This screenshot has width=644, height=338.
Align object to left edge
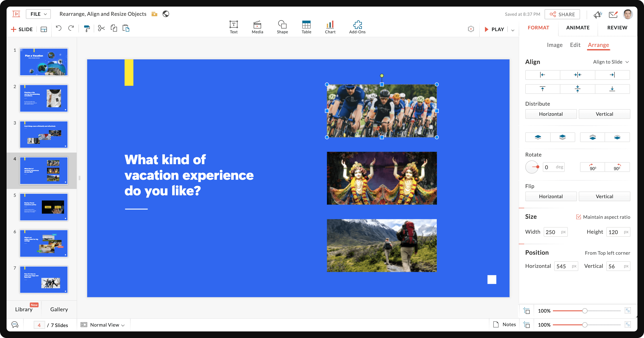tap(543, 75)
